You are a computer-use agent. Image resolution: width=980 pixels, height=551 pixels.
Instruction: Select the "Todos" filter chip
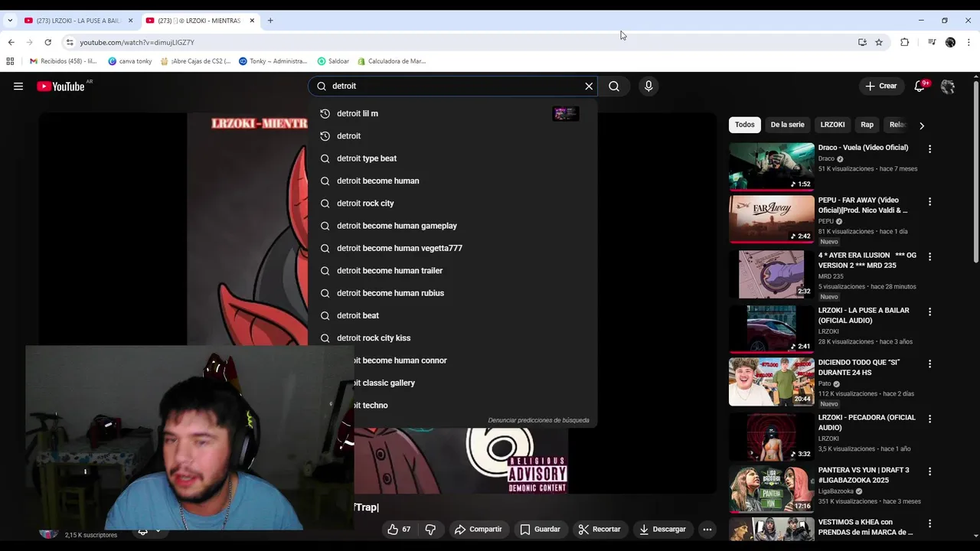coord(745,125)
